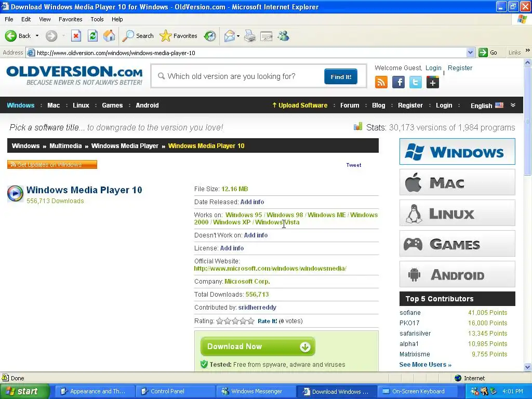
Task: Click the plus share icon
Action: [433, 82]
